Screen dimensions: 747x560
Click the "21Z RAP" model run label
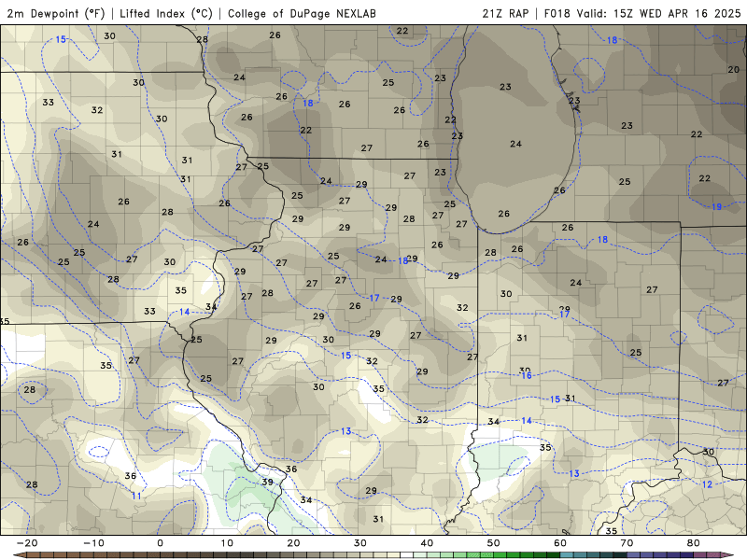(x=505, y=13)
